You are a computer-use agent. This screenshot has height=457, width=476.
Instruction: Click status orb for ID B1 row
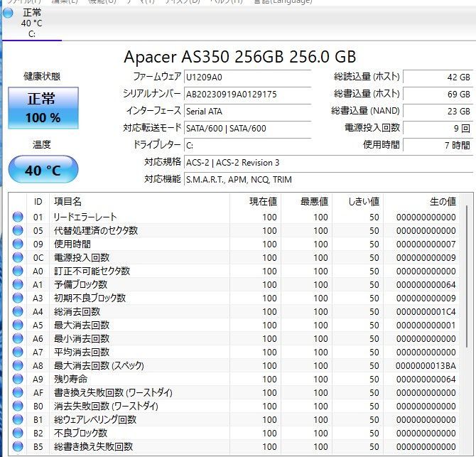coord(18,419)
